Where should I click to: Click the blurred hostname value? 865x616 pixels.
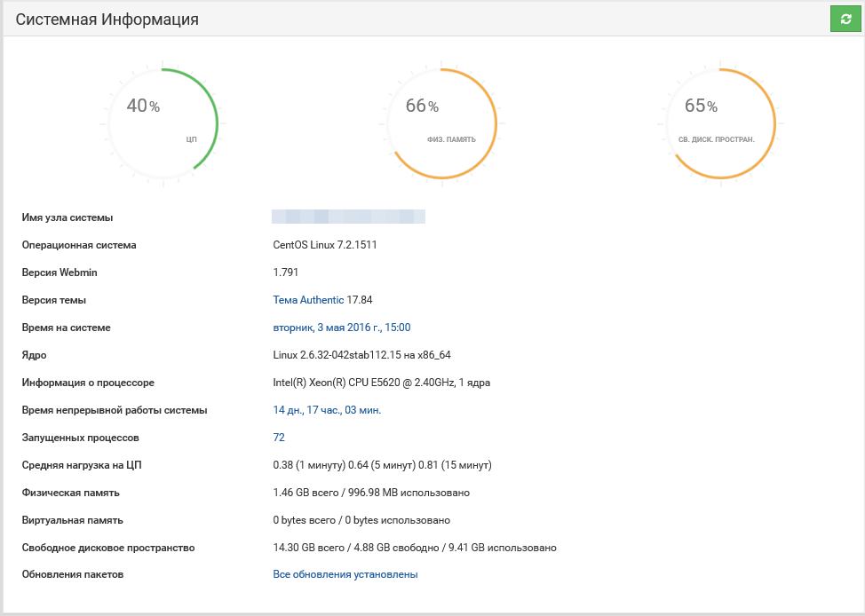pyautogui.click(x=348, y=217)
